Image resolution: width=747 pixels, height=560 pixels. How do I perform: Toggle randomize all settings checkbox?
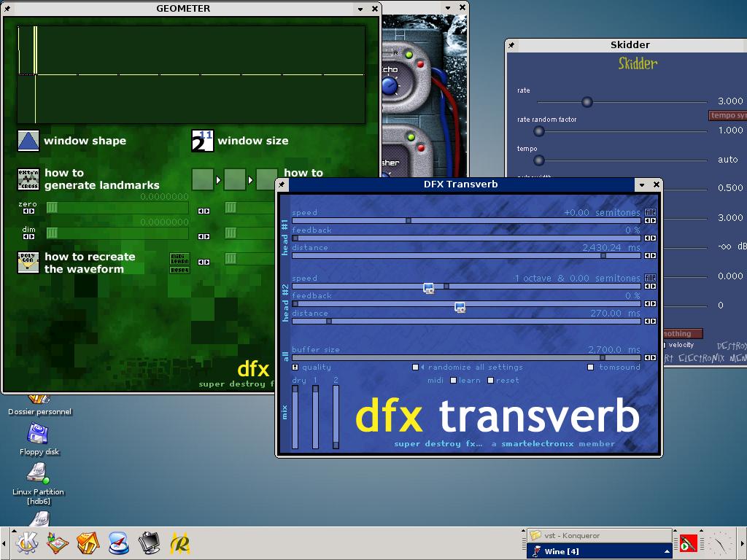pos(415,367)
